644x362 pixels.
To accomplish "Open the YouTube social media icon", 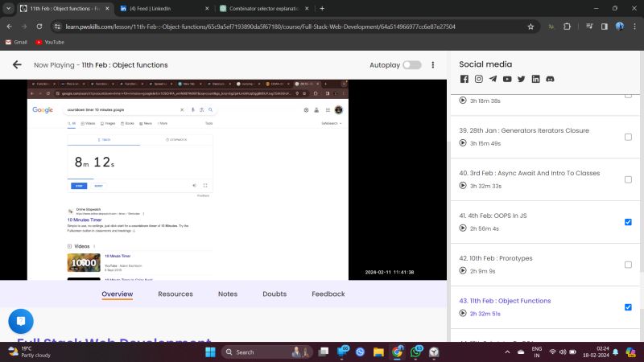I will [x=507, y=79].
